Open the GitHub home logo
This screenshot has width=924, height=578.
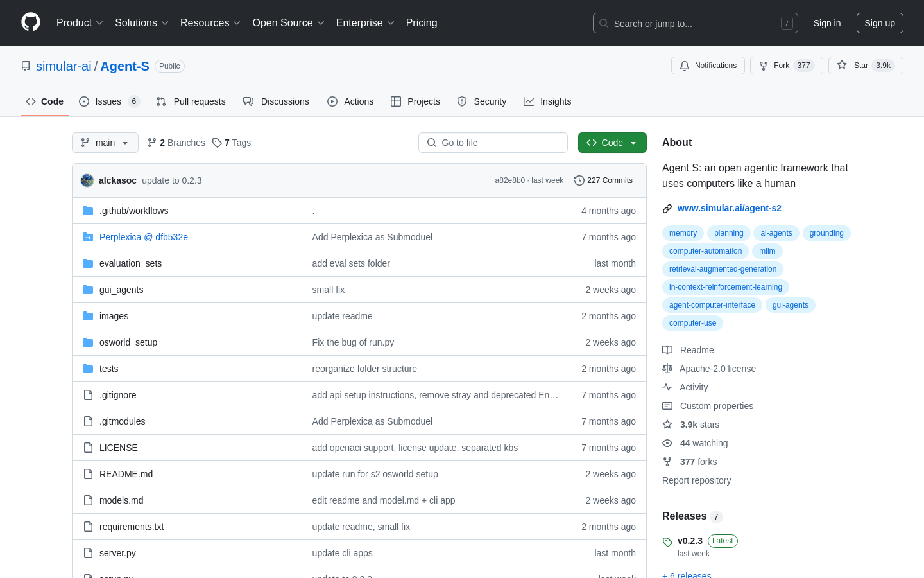31,22
